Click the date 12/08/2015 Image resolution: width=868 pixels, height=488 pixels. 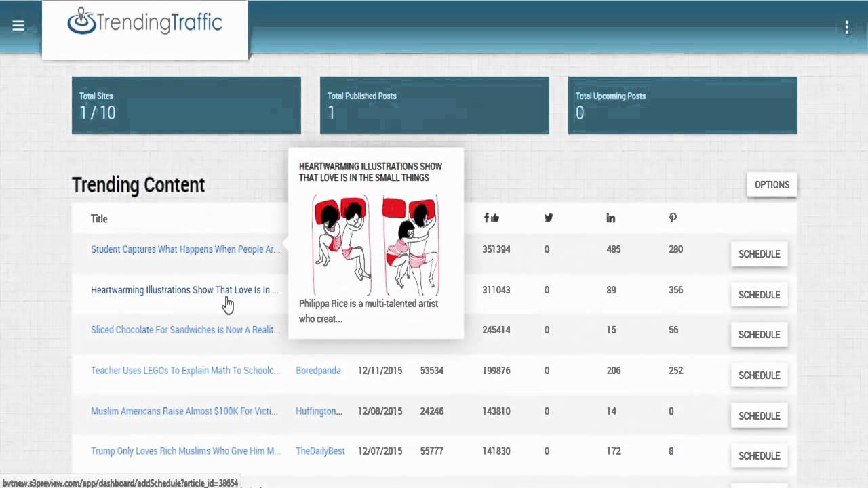(x=380, y=411)
